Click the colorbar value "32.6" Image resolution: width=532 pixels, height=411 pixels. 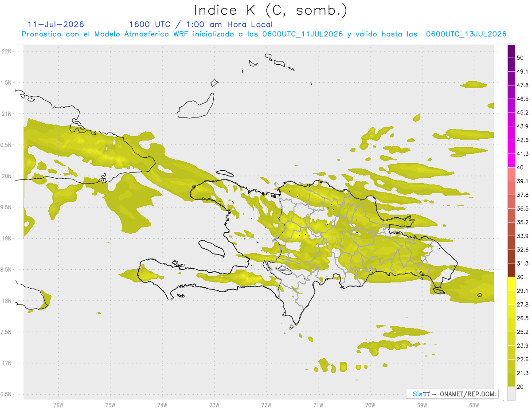523,250
